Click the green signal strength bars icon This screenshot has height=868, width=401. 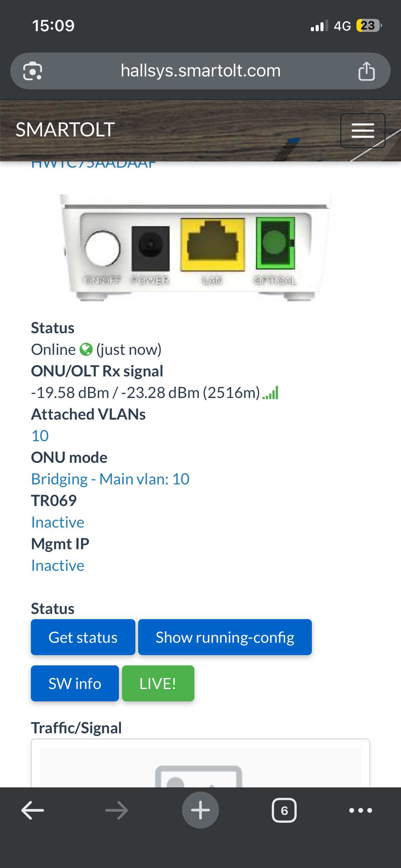coord(270,393)
